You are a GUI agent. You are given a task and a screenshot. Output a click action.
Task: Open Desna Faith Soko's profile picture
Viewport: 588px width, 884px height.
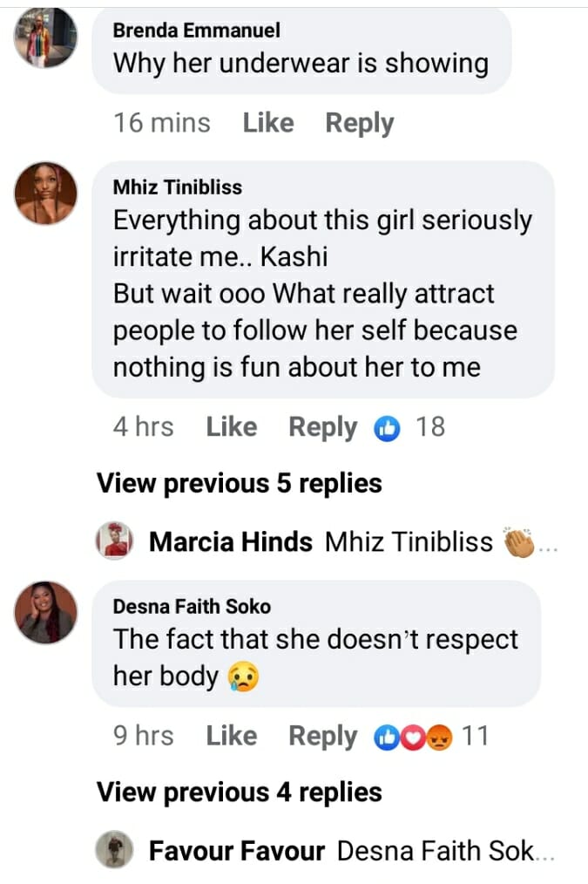point(45,612)
